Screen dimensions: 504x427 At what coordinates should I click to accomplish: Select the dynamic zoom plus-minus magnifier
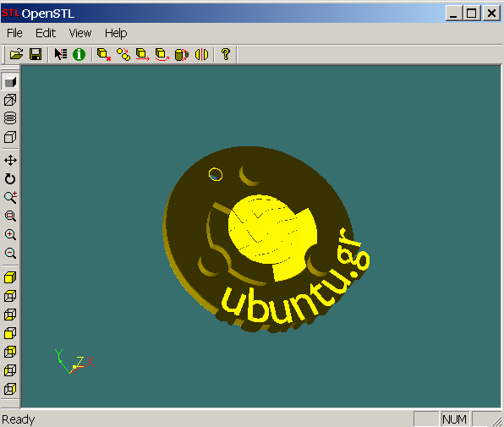(x=10, y=197)
